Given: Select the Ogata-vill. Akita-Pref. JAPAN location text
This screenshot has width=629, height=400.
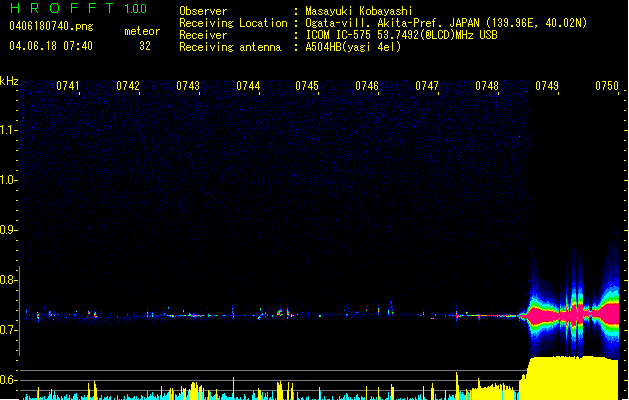Looking at the screenshot, I should point(446,23).
